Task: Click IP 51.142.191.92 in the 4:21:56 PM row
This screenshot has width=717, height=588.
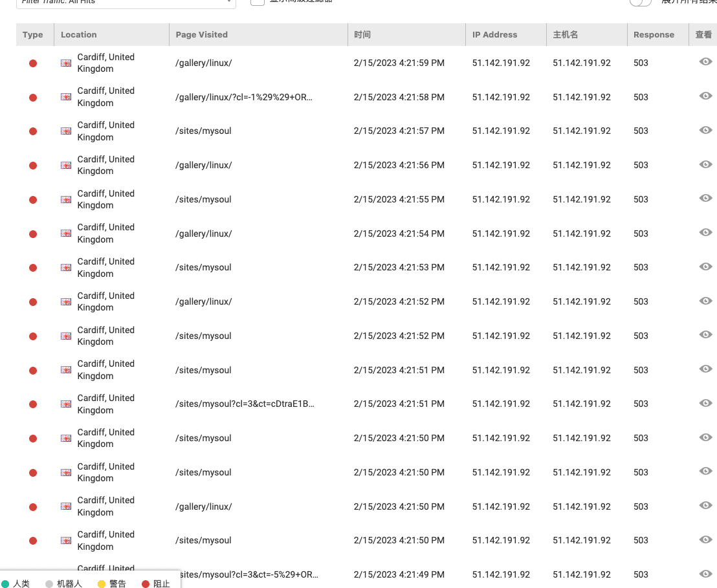Action: (x=501, y=165)
